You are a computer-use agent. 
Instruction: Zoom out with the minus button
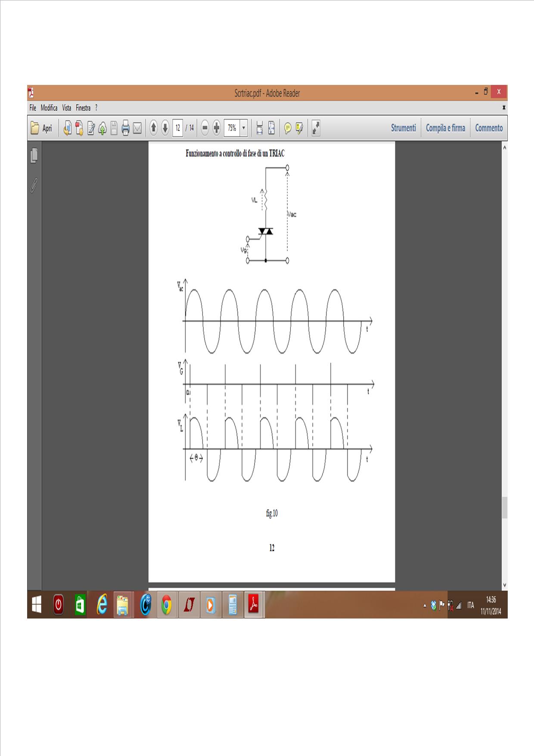click(205, 128)
